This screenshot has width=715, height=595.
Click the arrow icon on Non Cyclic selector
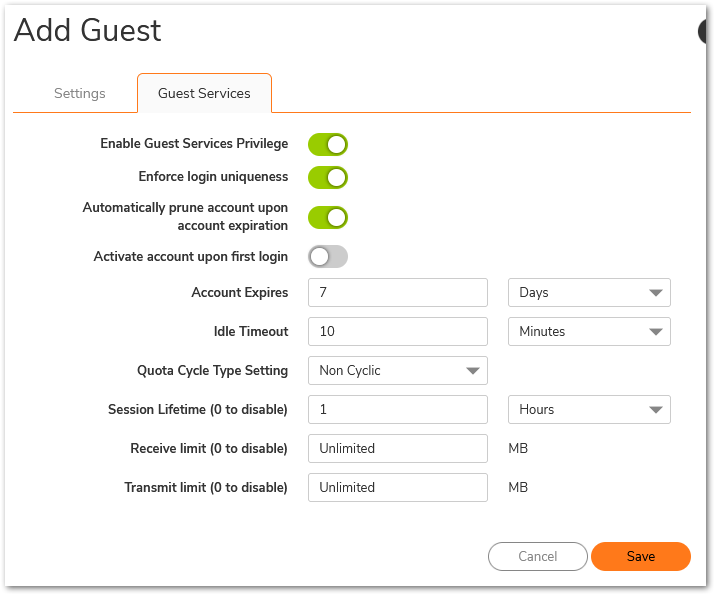(x=473, y=371)
